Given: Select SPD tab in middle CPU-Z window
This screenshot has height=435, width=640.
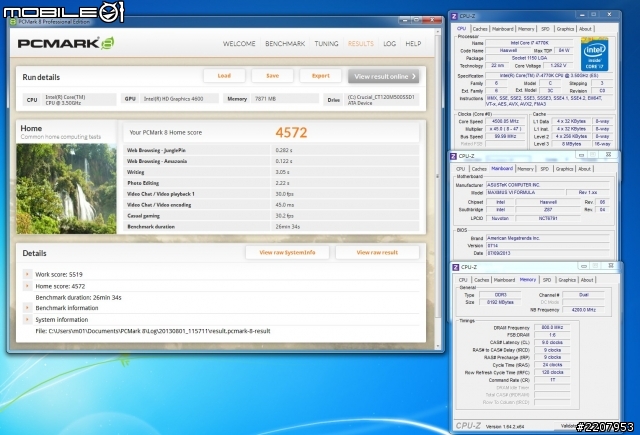Looking at the screenshot, I should pos(544,169).
